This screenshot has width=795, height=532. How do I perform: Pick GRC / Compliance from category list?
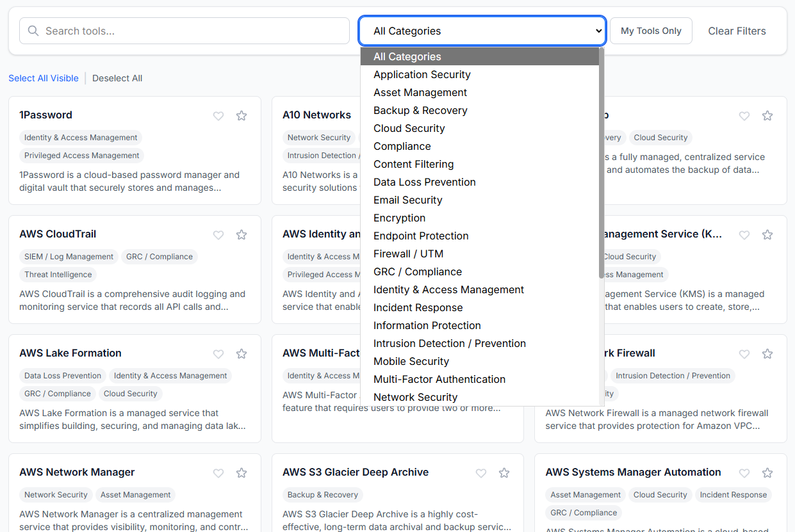tap(479, 271)
